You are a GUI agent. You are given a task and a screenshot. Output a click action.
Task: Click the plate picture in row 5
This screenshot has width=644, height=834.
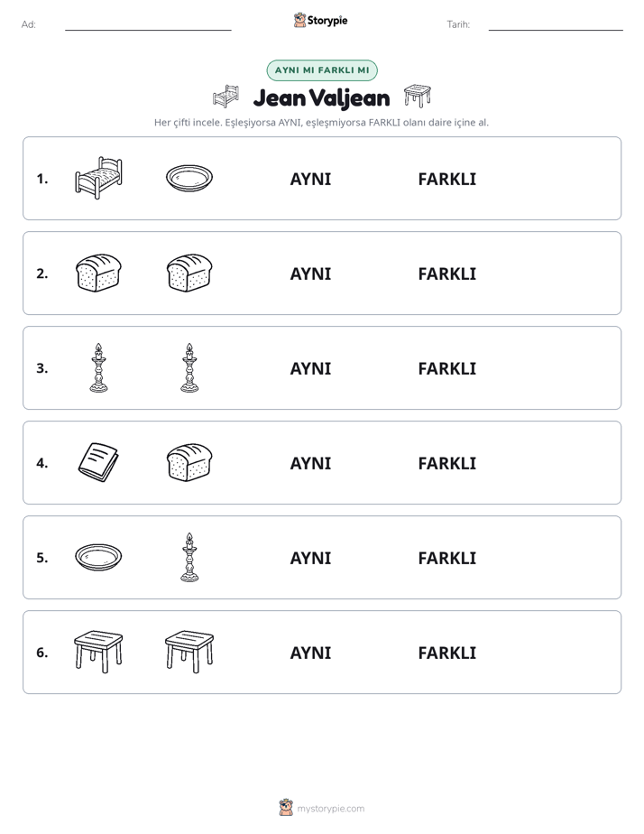[99, 558]
